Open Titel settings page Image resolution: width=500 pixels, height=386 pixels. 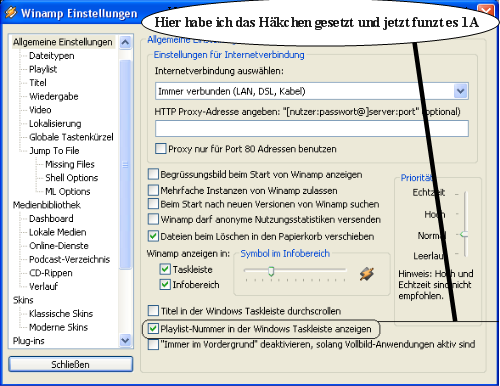[38, 83]
